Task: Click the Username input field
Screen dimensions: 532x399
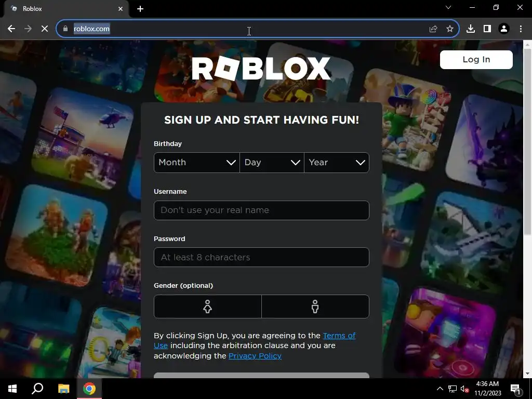Action: click(262, 210)
